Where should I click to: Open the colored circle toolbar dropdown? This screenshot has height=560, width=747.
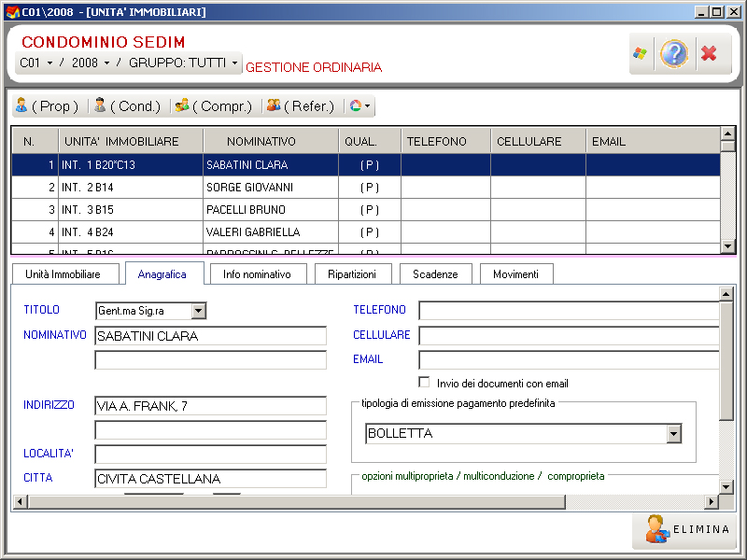(x=359, y=106)
